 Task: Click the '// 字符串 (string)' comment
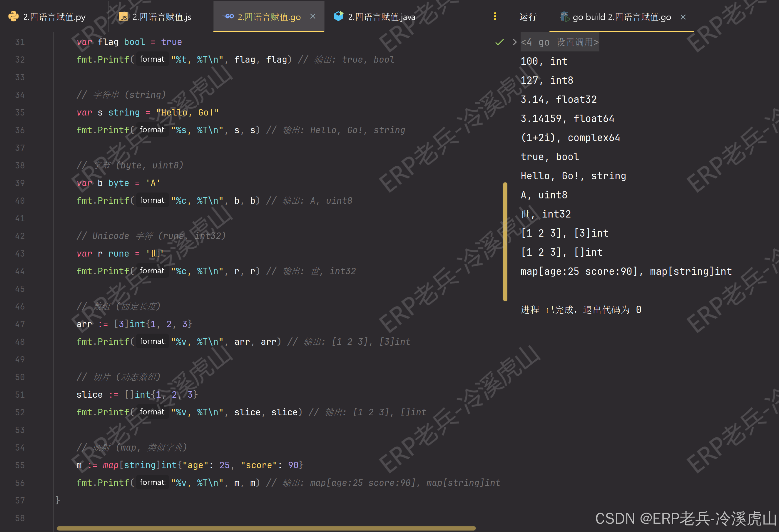tap(121, 95)
